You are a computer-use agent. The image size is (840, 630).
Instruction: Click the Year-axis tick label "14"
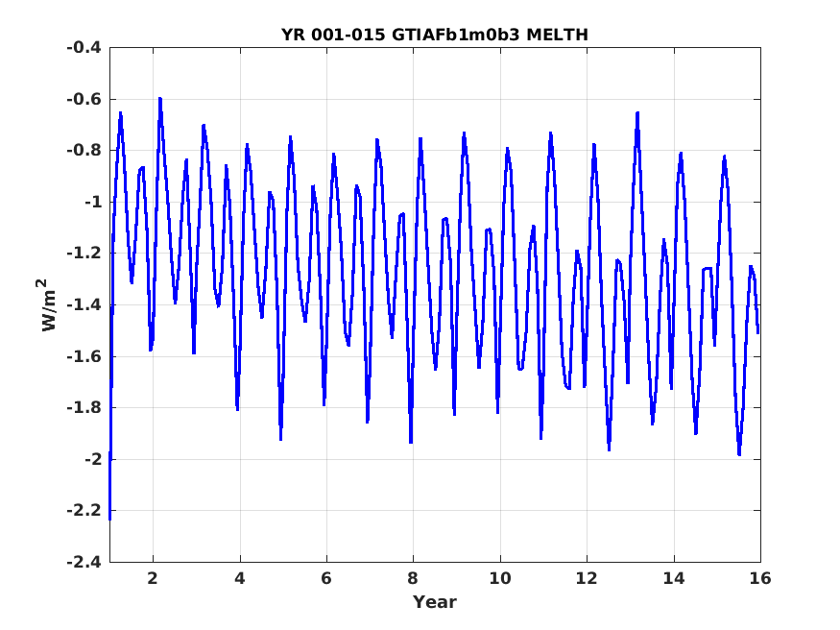coord(673,578)
